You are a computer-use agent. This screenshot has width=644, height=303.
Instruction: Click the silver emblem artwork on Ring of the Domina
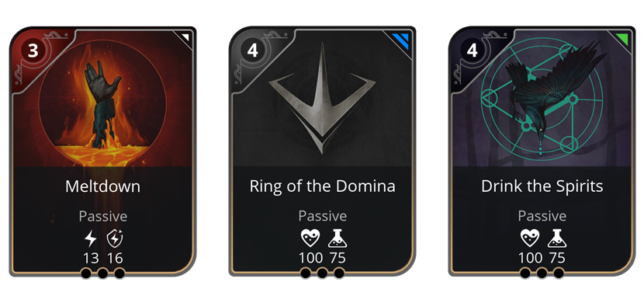click(x=323, y=99)
